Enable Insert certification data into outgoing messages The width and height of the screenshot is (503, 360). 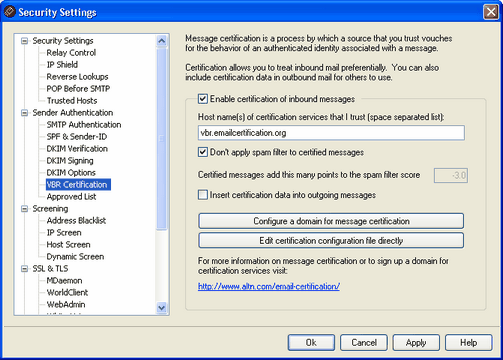203,195
